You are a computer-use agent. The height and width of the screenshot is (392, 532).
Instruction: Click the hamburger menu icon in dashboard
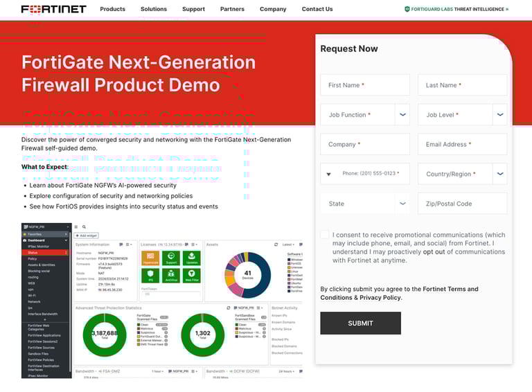point(76,226)
